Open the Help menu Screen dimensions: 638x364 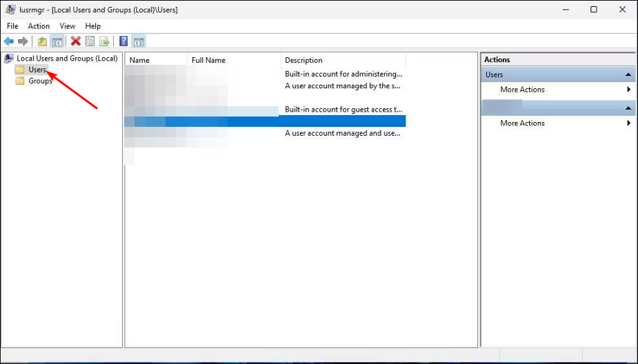pos(93,26)
